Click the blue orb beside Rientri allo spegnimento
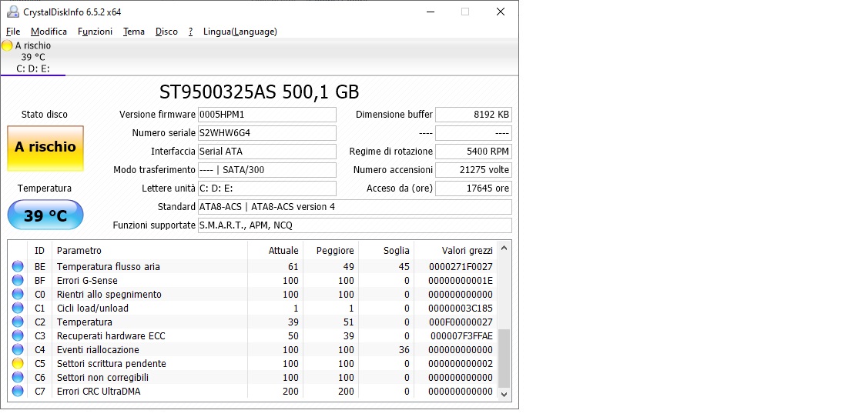 click(18, 294)
